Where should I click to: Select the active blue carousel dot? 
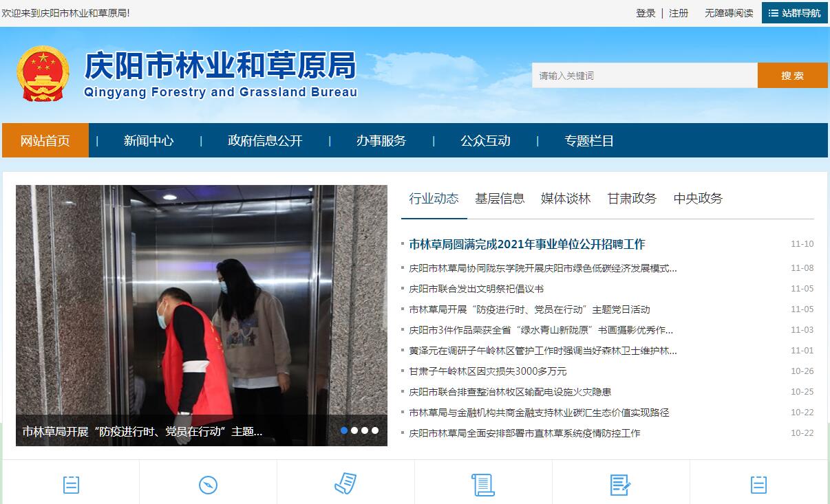pos(344,430)
